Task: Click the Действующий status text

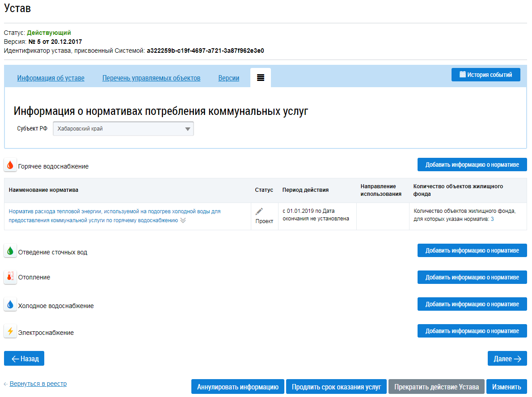Action: (x=49, y=33)
